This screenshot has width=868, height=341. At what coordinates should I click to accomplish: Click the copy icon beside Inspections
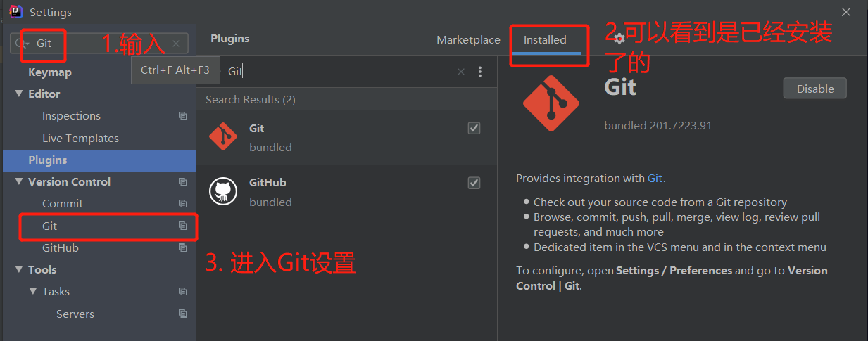tap(182, 116)
